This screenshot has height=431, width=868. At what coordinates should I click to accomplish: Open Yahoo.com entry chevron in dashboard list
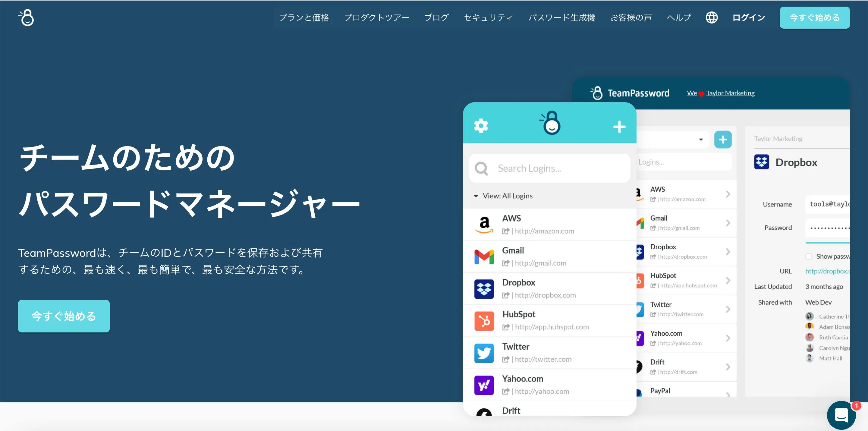(728, 338)
